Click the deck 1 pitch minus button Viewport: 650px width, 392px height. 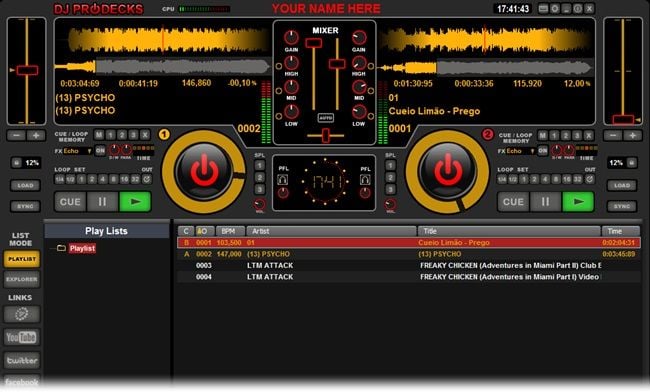pos(16,136)
